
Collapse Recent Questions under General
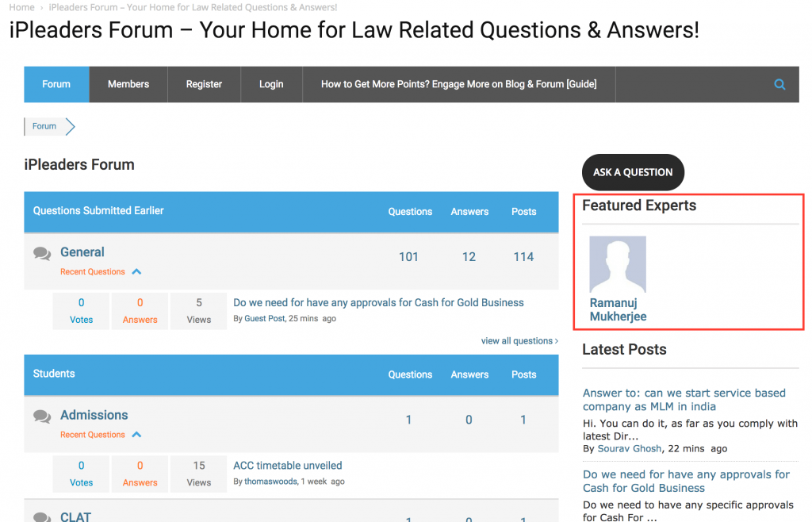136,271
